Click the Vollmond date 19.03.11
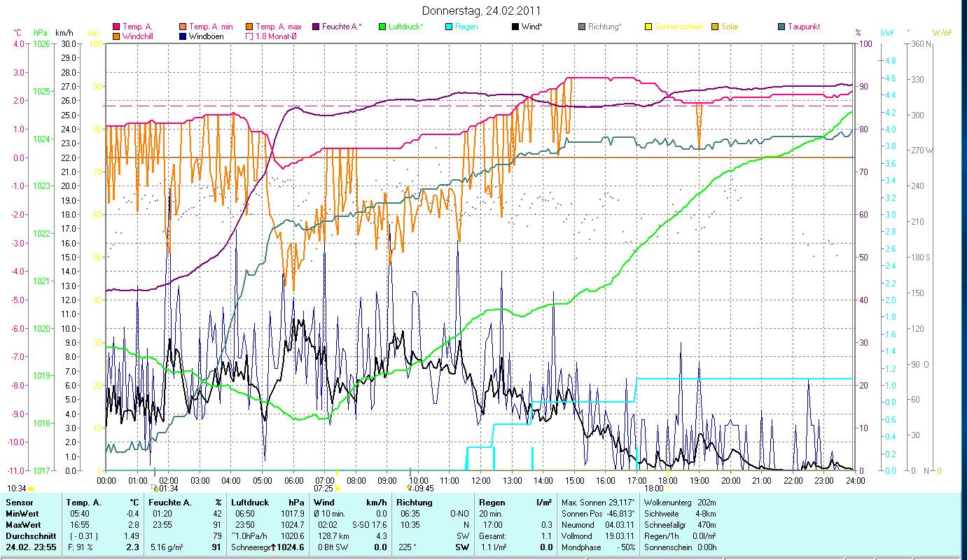 pyautogui.click(x=619, y=535)
